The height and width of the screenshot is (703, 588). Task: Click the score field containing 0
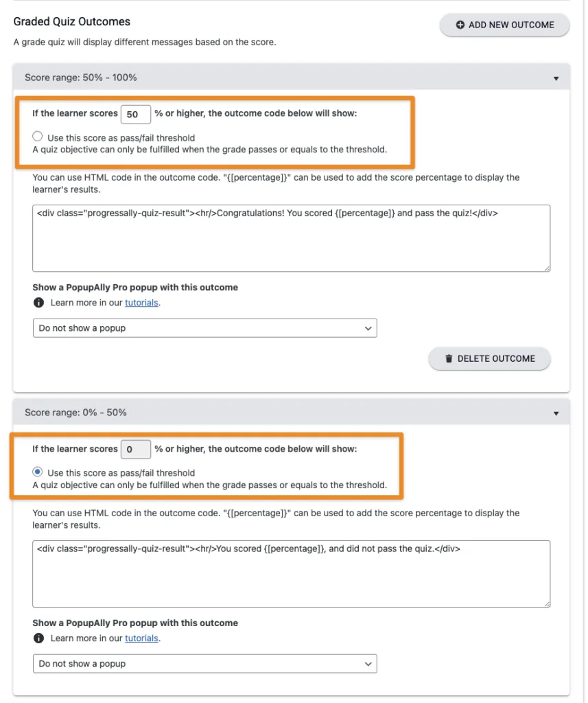[135, 450]
